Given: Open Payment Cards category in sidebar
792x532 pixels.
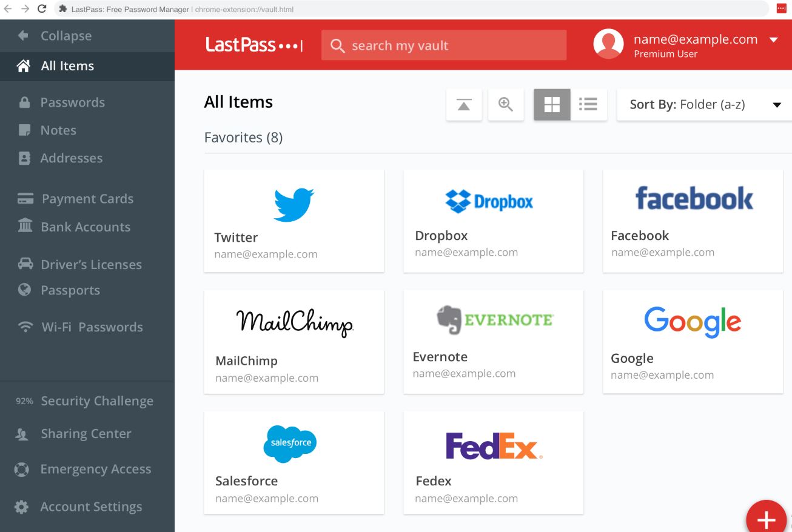Looking at the screenshot, I should pos(87,199).
